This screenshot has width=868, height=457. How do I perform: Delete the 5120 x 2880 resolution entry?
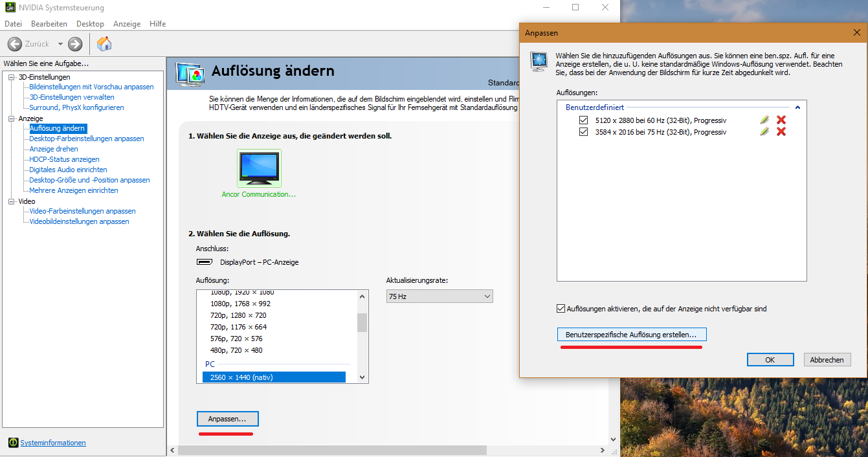coord(781,120)
